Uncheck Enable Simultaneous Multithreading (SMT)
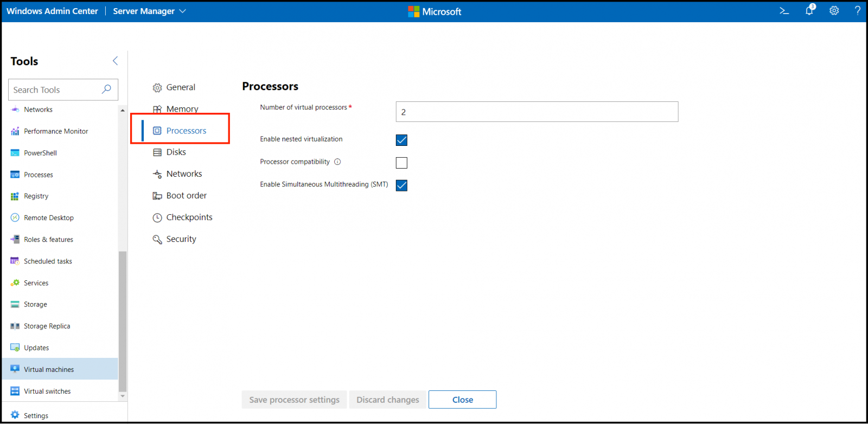868x424 pixels. 401,185
